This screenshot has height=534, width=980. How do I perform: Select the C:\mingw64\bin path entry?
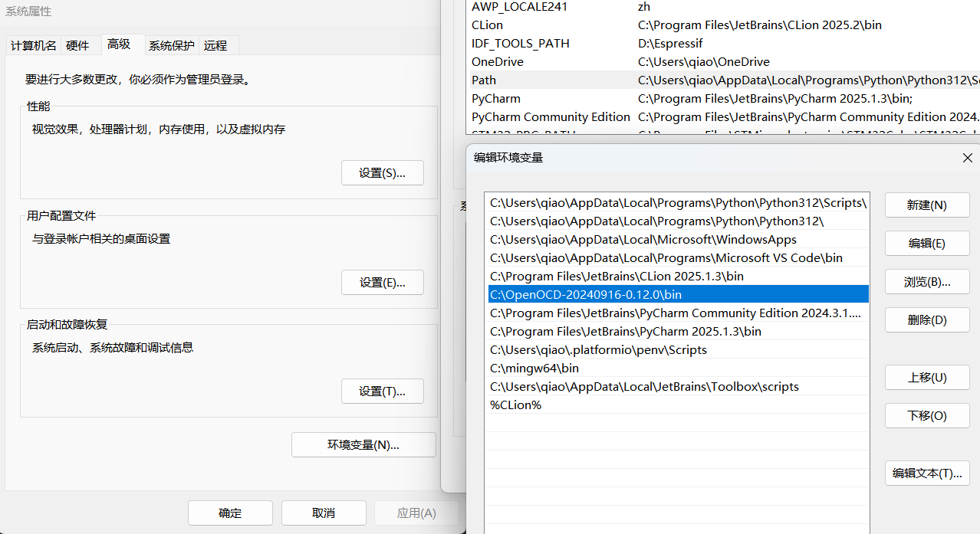pyautogui.click(x=534, y=369)
